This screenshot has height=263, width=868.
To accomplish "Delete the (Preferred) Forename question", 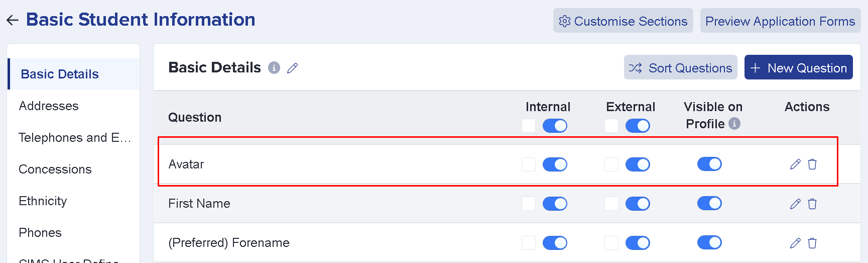I will [x=812, y=243].
